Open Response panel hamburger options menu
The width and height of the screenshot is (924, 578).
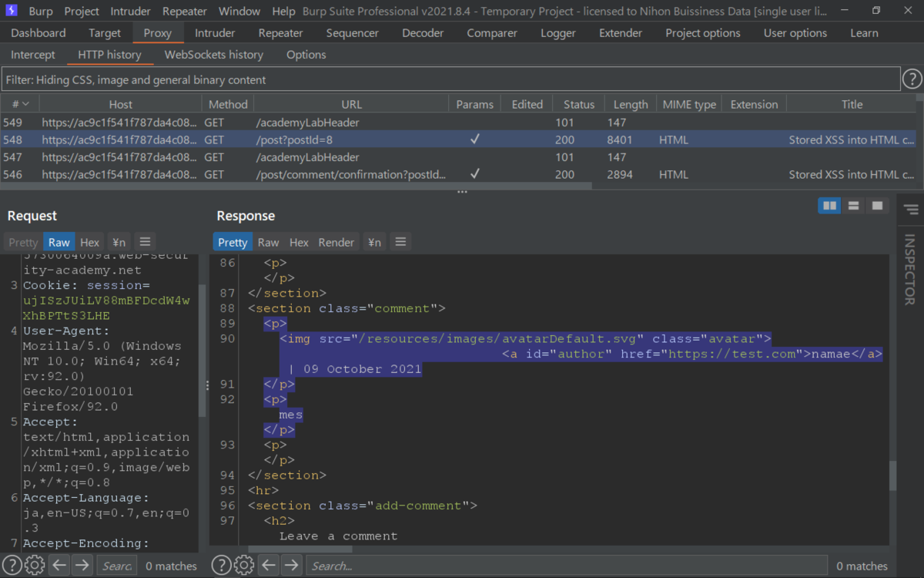coord(400,242)
